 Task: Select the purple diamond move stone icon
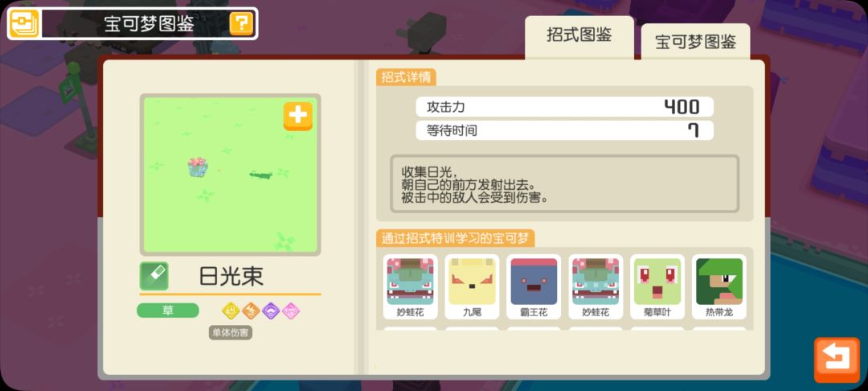pos(271,311)
